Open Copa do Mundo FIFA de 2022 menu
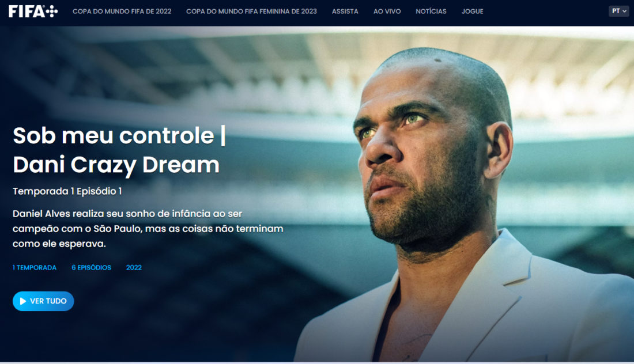This screenshot has width=634, height=364. point(122,12)
